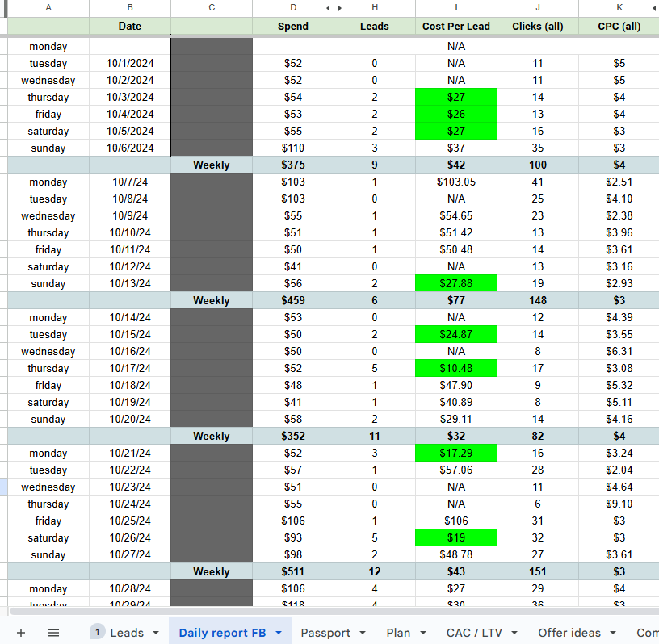Open the Leads tab dropdown arrow

point(155,634)
